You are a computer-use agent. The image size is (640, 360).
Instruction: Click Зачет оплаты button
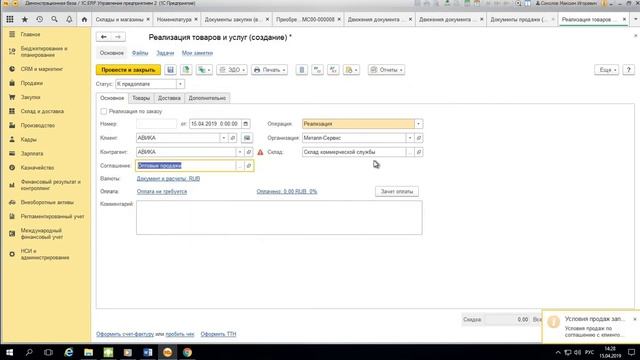(x=397, y=191)
